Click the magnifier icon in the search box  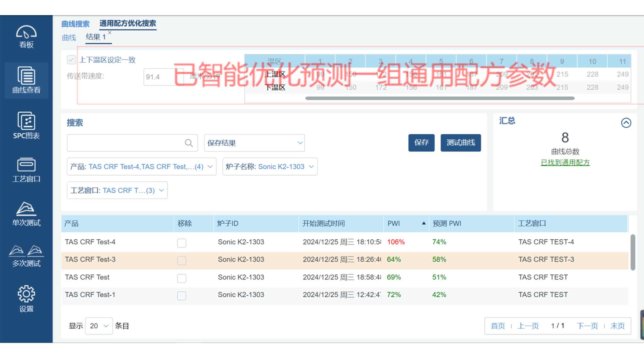click(x=189, y=143)
